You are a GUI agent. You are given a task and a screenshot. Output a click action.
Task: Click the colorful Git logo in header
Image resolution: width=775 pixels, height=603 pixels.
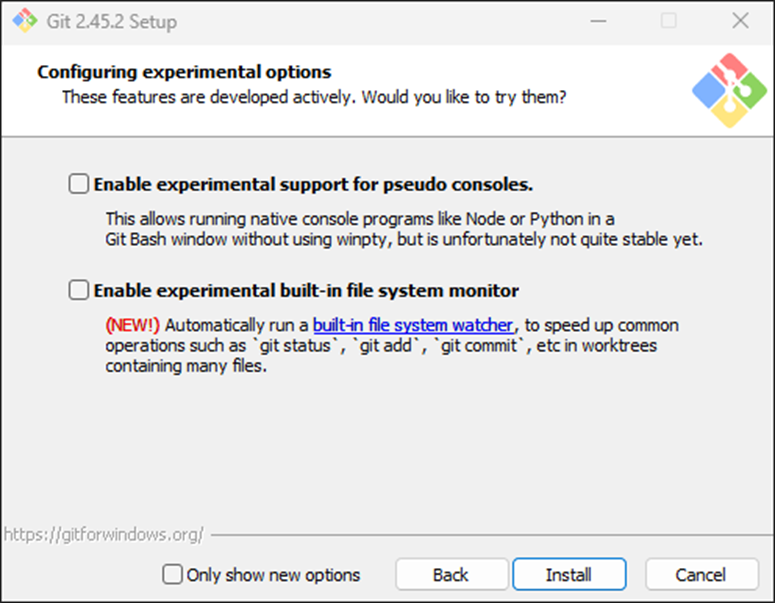pyautogui.click(x=729, y=90)
